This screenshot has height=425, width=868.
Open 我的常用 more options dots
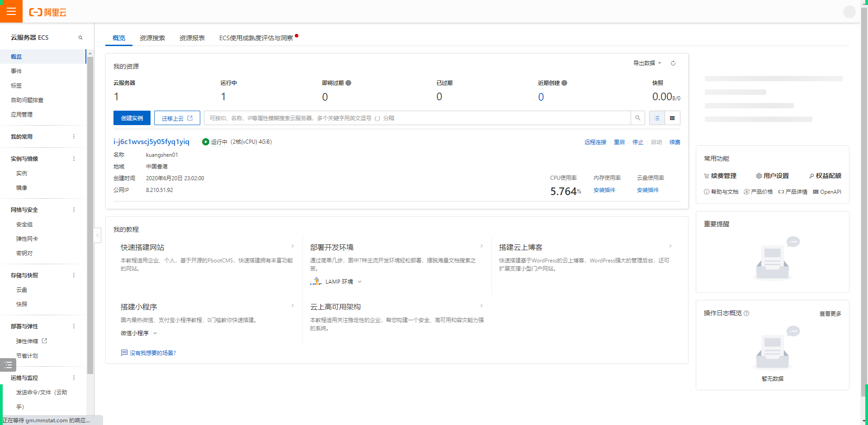pyautogui.click(x=74, y=136)
